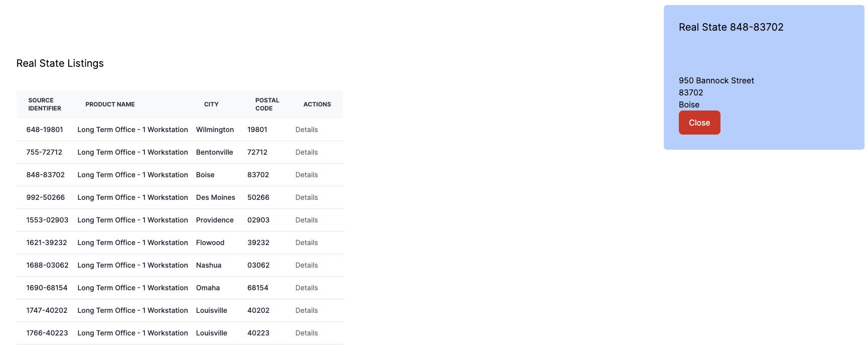Close the Real State 848-83702 detail card
Image resolution: width=868 pixels, height=345 pixels.
point(699,122)
